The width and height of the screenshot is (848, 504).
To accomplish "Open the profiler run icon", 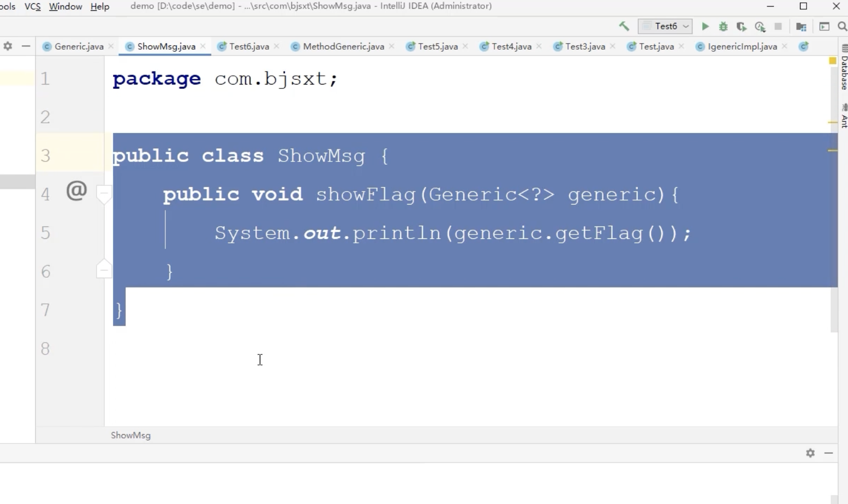I will tap(760, 26).
